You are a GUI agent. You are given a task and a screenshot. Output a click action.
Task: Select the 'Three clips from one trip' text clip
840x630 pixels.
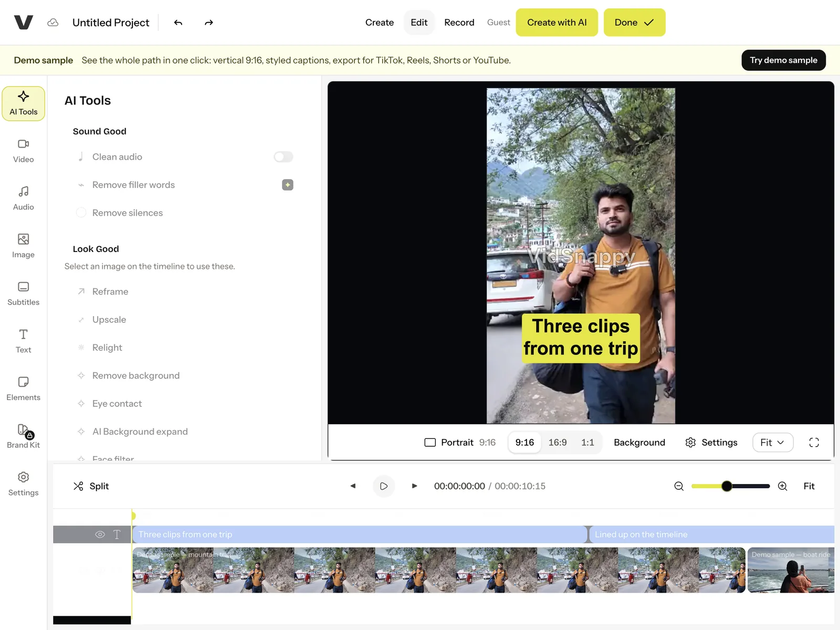click(360, 534)
